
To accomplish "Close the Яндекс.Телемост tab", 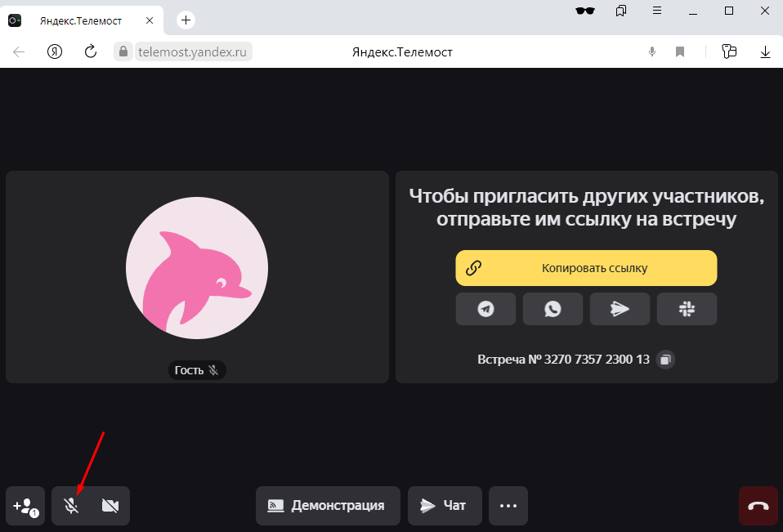I will (x=150, y=20).
